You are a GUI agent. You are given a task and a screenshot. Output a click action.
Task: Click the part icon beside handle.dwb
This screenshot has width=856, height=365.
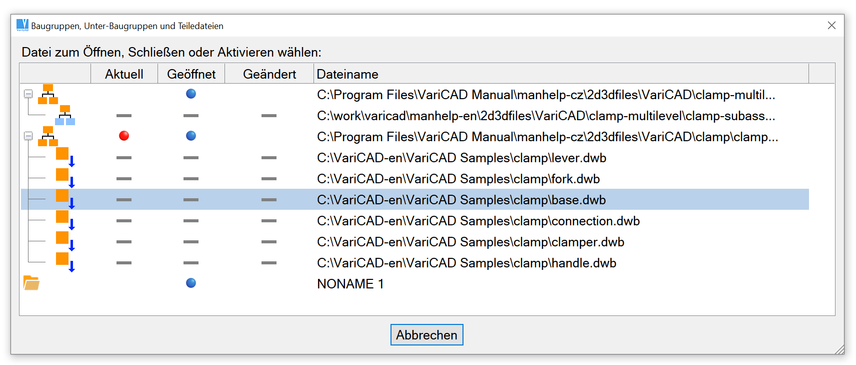[65, 262]
